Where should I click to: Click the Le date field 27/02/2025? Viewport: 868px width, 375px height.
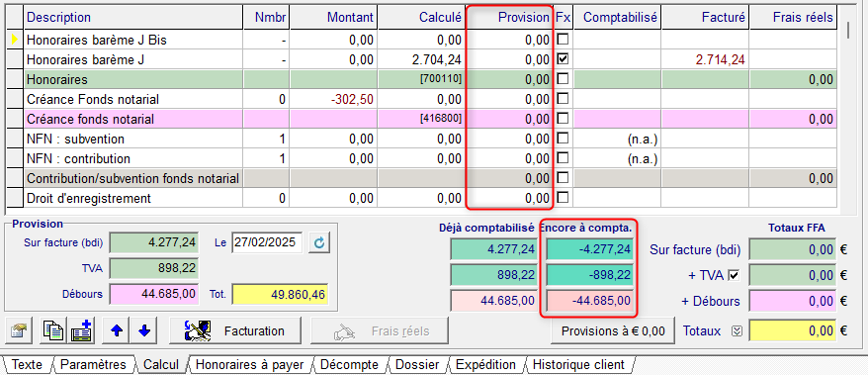point(267,242)
